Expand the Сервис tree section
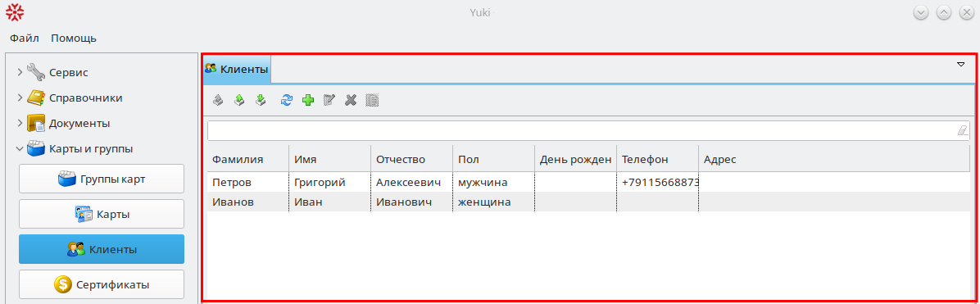 click(20, 73)
